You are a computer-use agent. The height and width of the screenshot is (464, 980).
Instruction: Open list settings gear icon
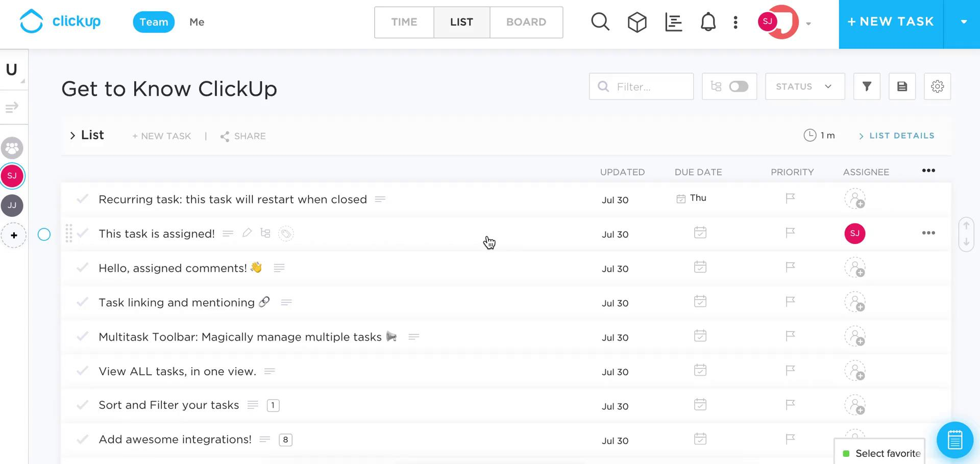tap(937, 86)
